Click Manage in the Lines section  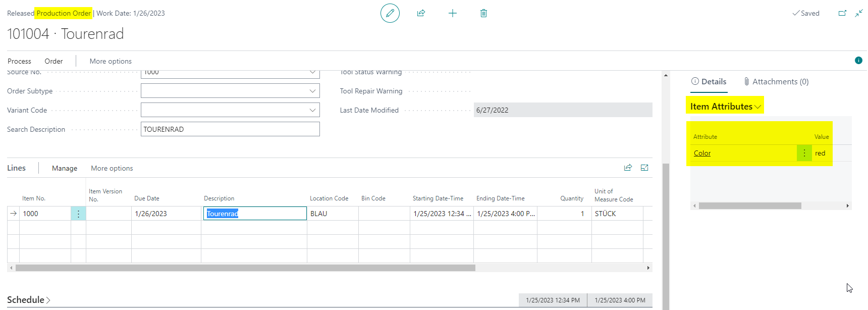tap(65, 168)
